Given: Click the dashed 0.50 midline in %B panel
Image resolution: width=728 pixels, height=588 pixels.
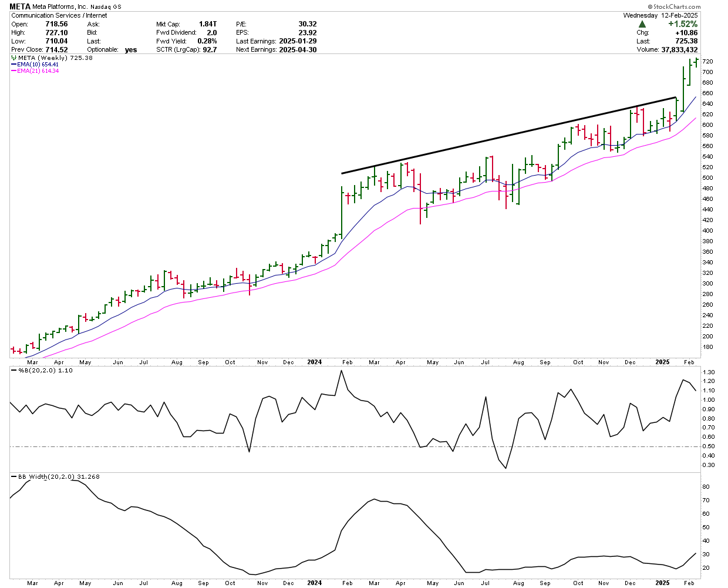Looking at the screenshot, I should point(352,446).
